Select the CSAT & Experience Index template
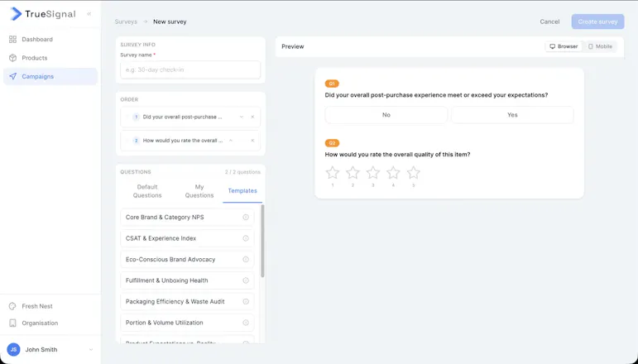 tap(187, 238)
